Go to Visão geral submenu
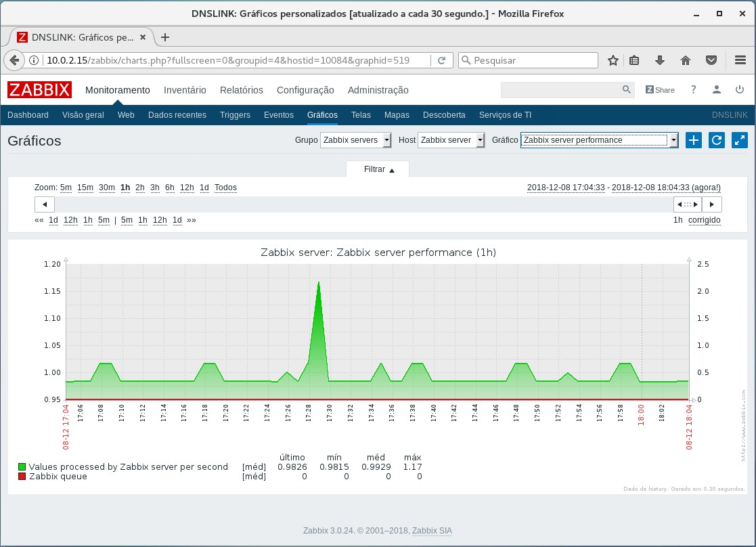 coord(83,115)
